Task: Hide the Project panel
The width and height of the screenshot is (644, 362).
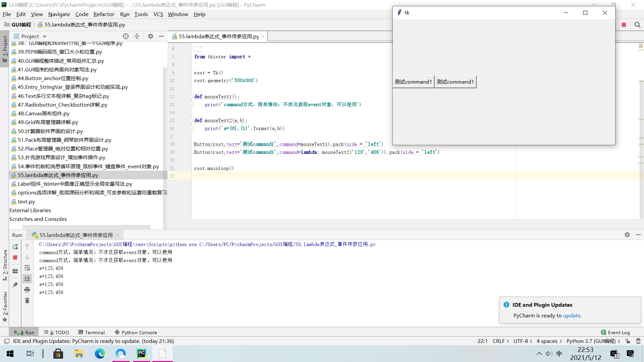Action: [x=161, y=36]
